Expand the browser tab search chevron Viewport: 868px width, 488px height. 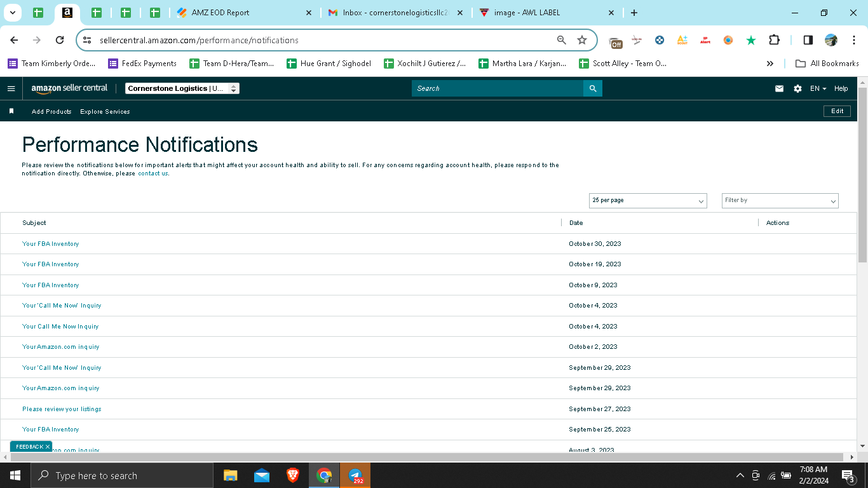click(12, 13)
